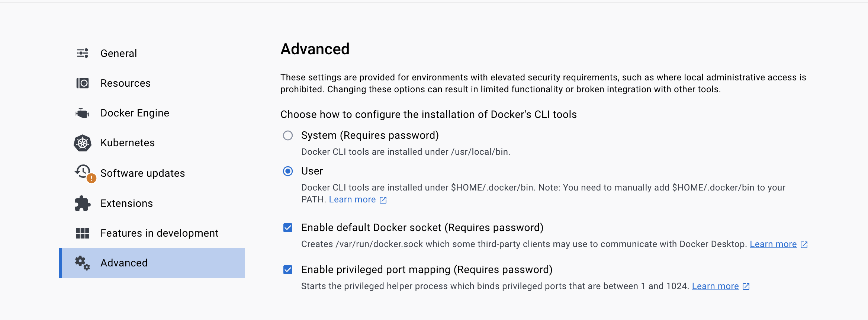Follow Learn more link for privileged ports

715,287
